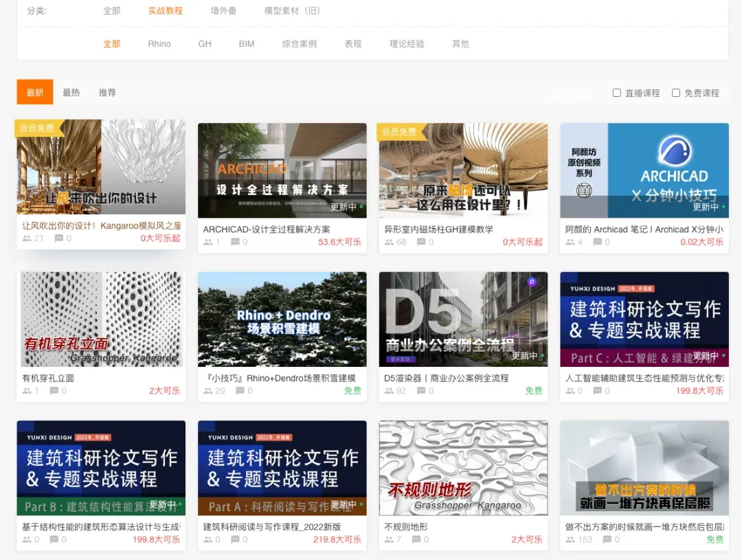The width and height of the screenshot is (742, 560).
Task: Click the comments icon on 异形室内磁场柱 card
Action: [420, 242]
